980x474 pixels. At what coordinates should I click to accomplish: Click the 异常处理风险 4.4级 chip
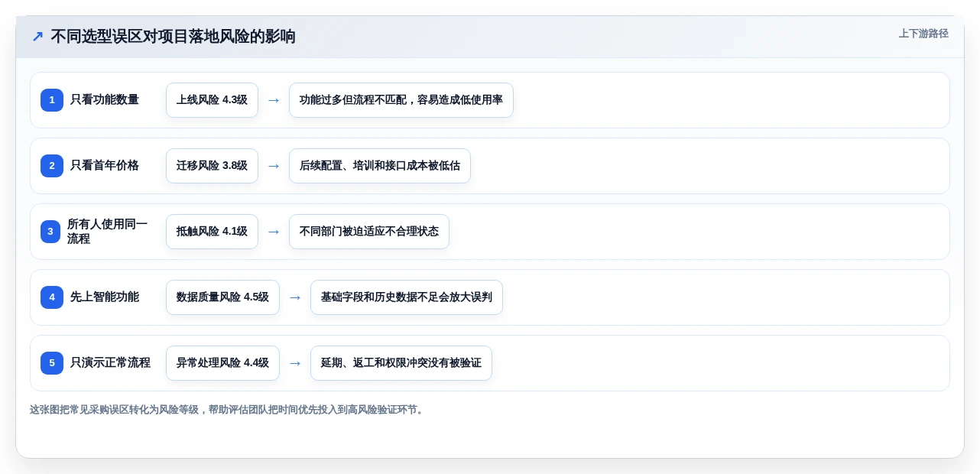[222, 363]
